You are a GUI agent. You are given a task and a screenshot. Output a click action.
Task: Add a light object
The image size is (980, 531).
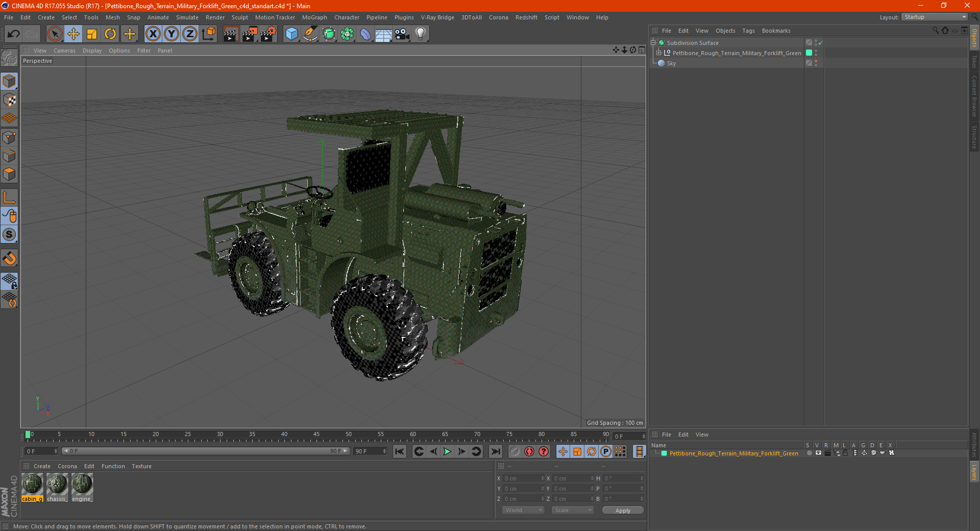click(421, 34)
